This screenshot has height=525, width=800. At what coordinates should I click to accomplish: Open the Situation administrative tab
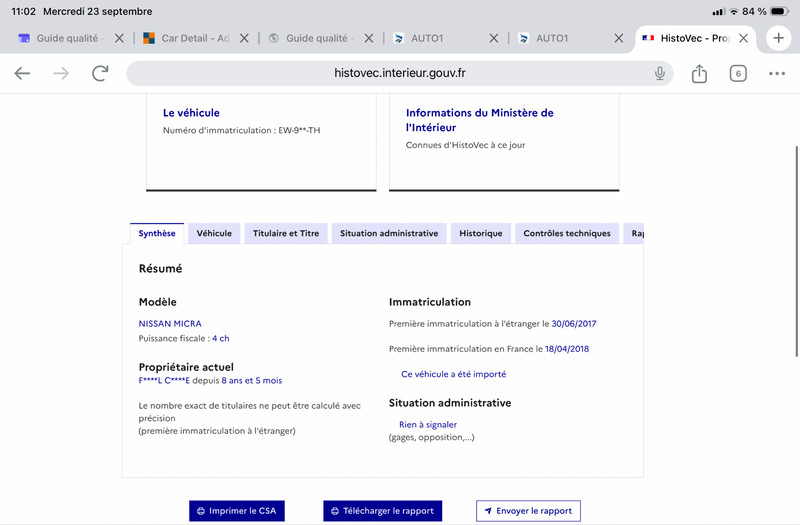[x=389, y=234]
